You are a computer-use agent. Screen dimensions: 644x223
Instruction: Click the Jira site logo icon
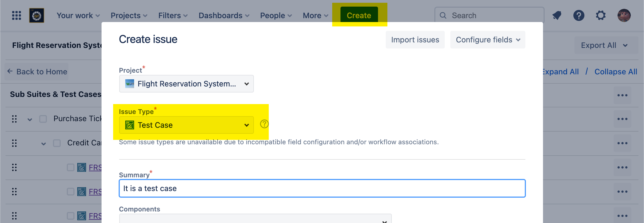[x=37, y=15]
